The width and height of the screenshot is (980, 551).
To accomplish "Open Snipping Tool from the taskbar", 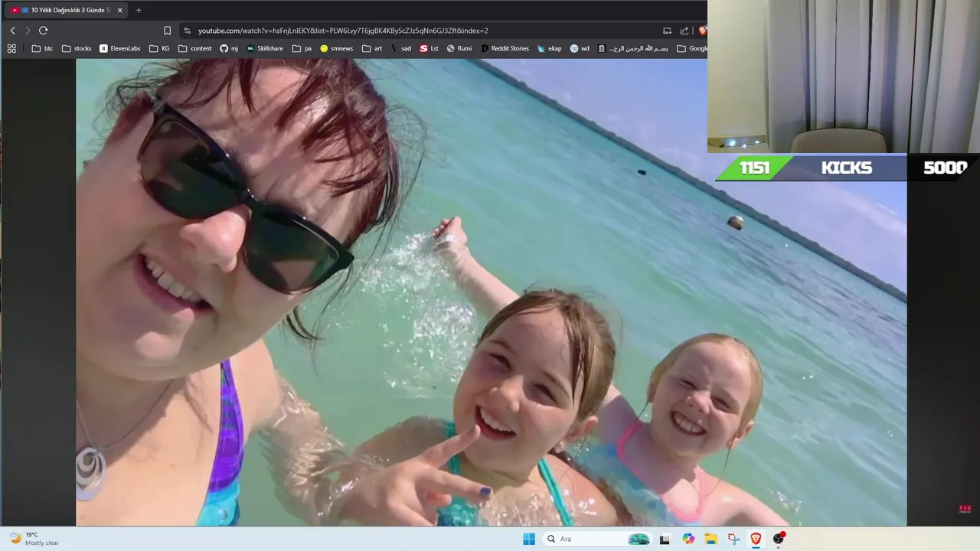I will 733,539.
